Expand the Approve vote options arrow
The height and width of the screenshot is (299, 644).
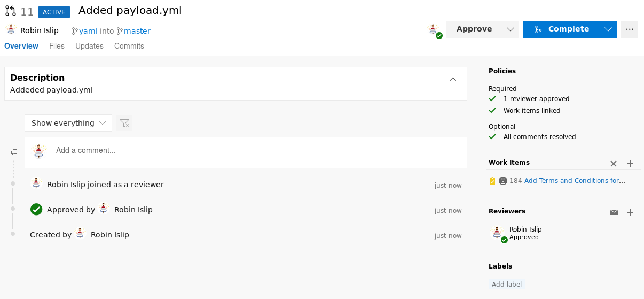[x=511, y=29]
